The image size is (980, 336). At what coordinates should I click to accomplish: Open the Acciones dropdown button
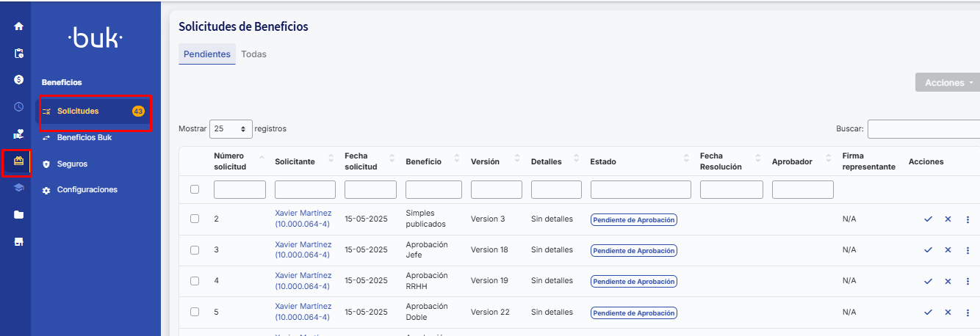[x=948, y=83]
